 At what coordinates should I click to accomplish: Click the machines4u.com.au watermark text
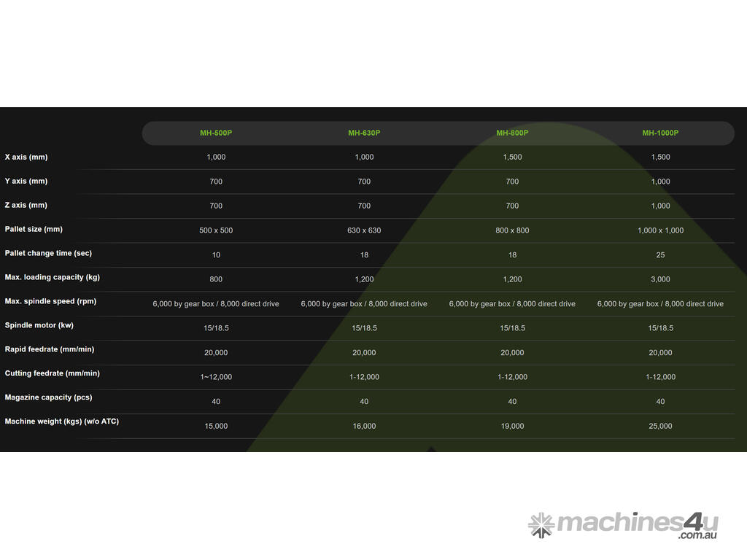(x=637, y=524)
